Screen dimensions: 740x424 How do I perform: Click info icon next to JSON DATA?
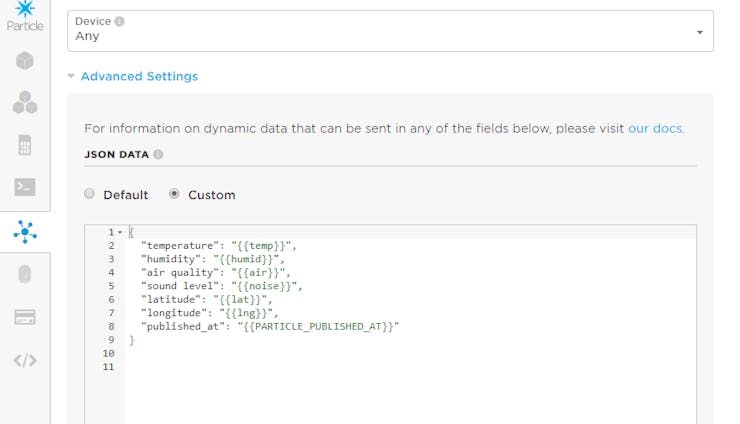click(158, 155)
